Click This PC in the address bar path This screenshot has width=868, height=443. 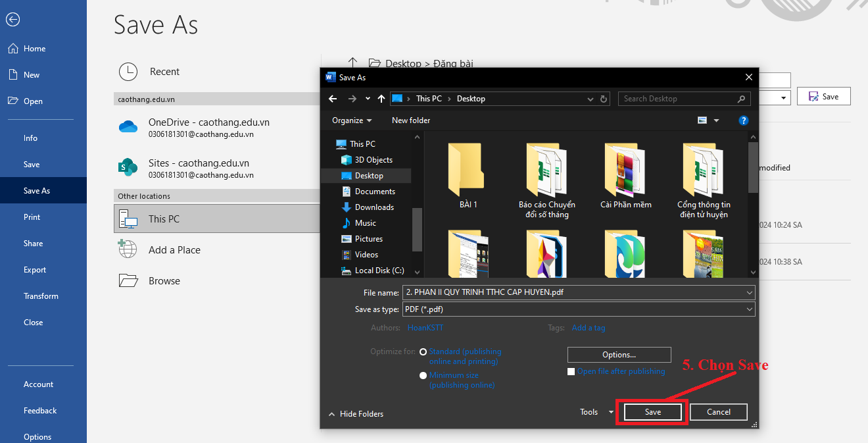pyautogui.click(x=429, y=99)
